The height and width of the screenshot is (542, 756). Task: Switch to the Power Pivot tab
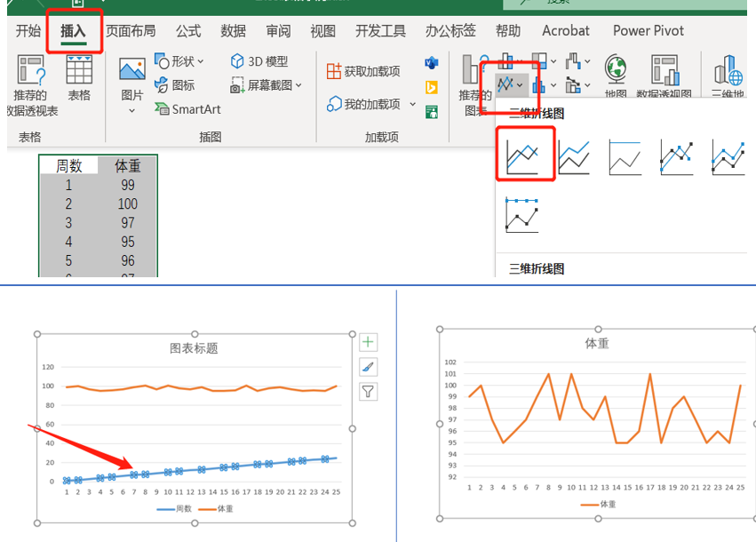[x=648, y=31]
